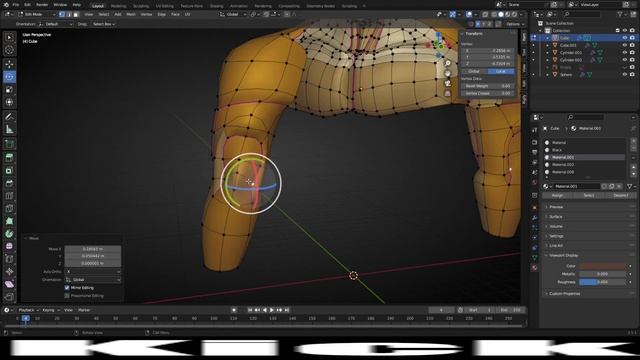The height and width of the screenshot is (360, 640).
Task: Open the Edit Mode dropdown
Action: [x=37, y=14]
